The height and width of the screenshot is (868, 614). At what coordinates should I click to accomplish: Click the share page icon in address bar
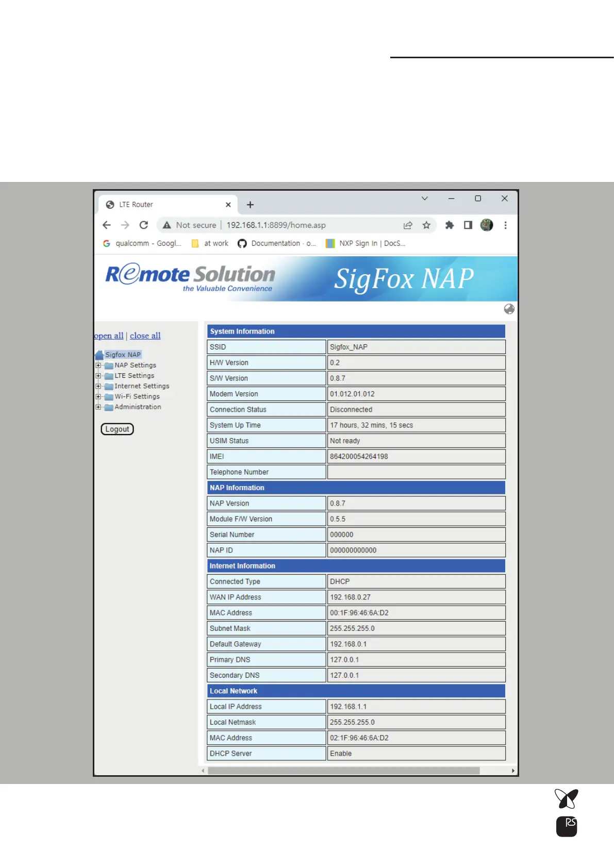408,225
